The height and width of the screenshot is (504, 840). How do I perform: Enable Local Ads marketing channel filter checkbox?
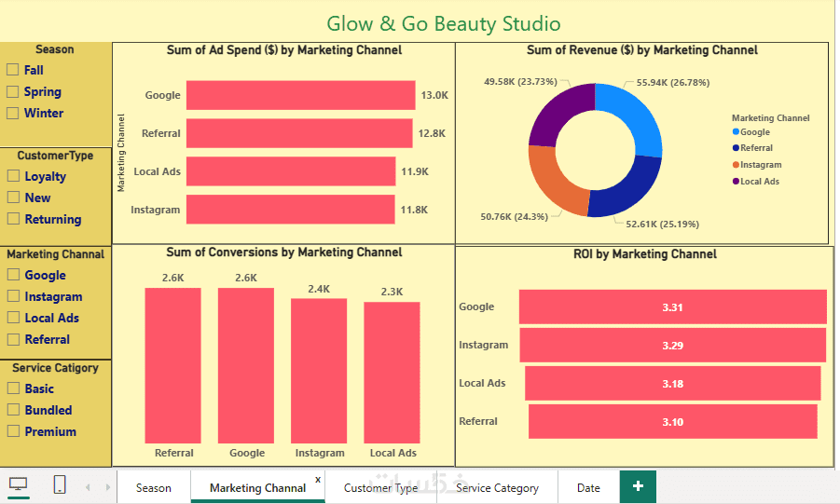13,317
